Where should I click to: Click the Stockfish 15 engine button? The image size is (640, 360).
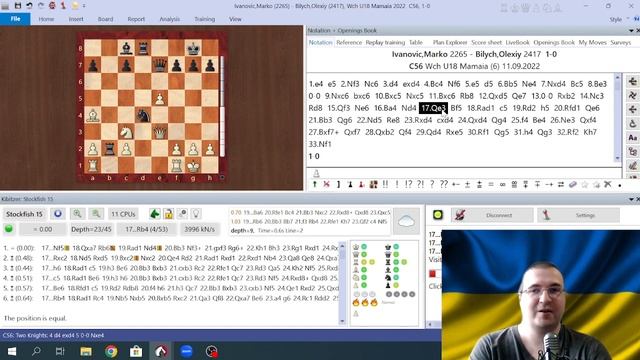click(24, 214)
